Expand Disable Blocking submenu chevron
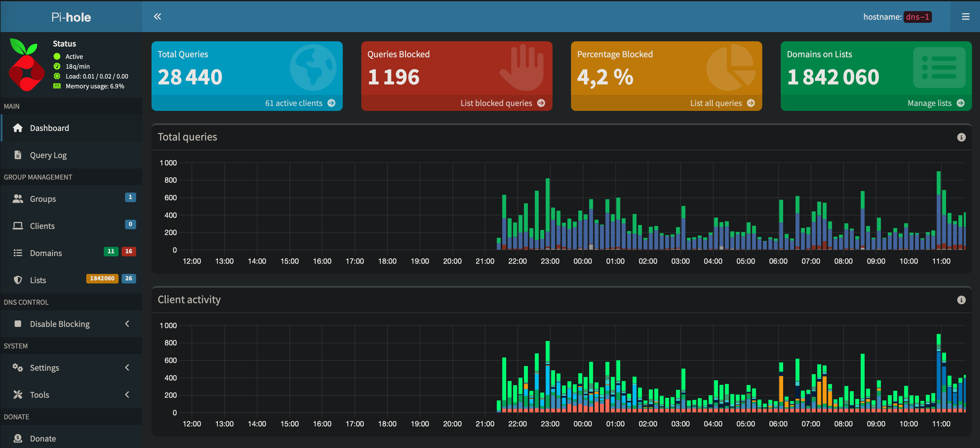The height and width of the screenshot is (448, 980). point(127,324)
